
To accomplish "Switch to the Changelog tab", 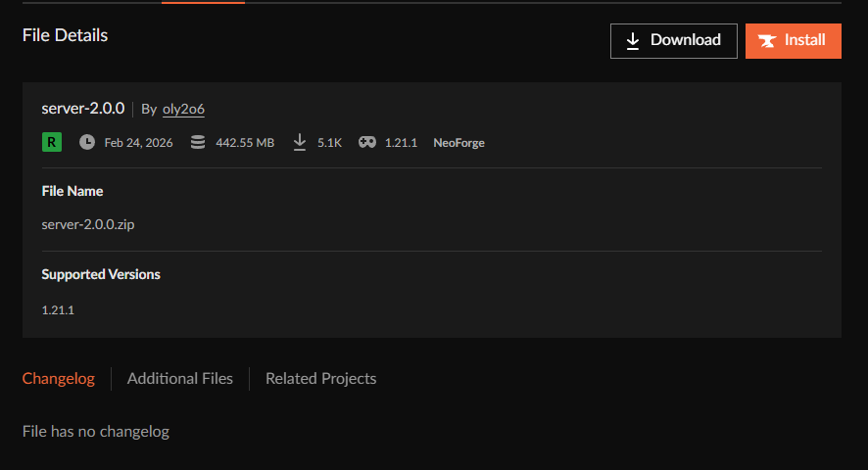I will pyautogui.click(x=59, y=378).
